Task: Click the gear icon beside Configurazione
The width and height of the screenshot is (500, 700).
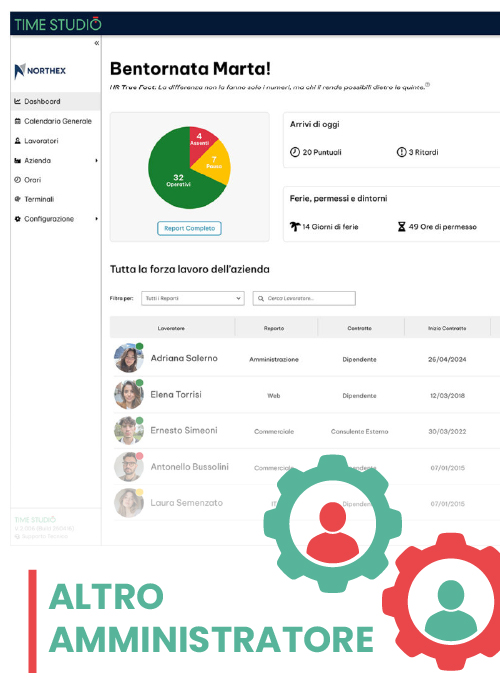Action: click(17, 219)
